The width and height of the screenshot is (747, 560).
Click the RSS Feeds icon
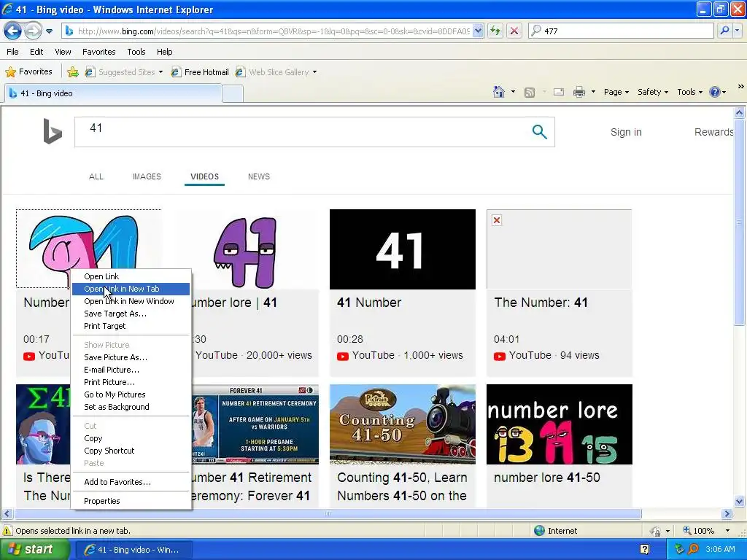[530, 93]
